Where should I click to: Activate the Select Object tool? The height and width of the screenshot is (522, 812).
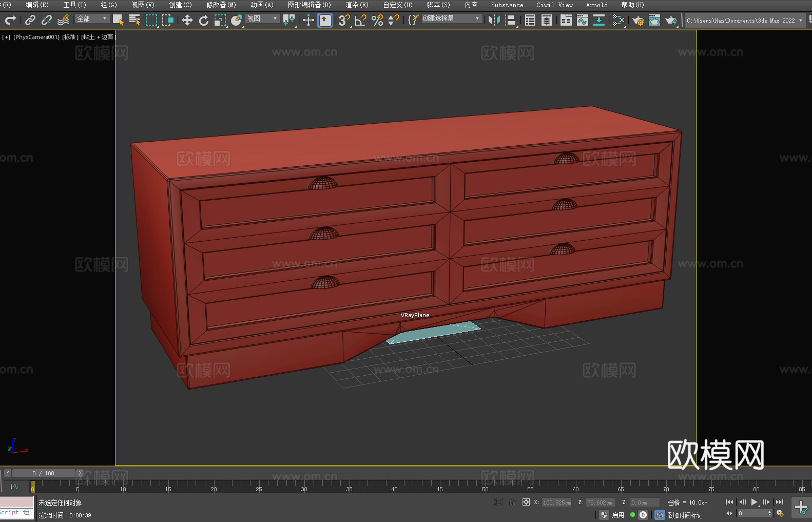118,20
